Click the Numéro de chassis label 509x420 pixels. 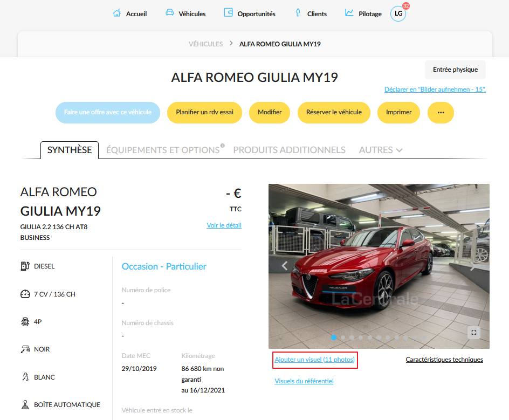147,323
